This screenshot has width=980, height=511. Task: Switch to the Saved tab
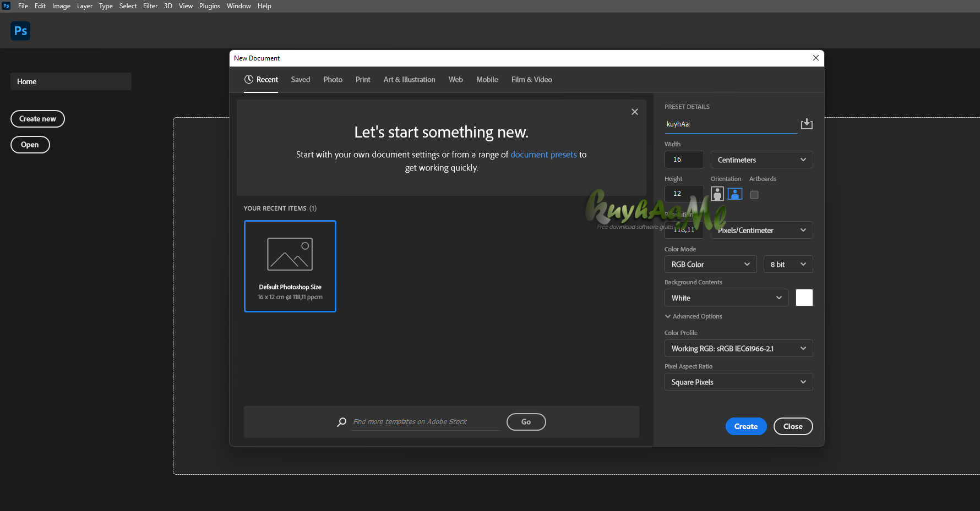tap(301, 79)
